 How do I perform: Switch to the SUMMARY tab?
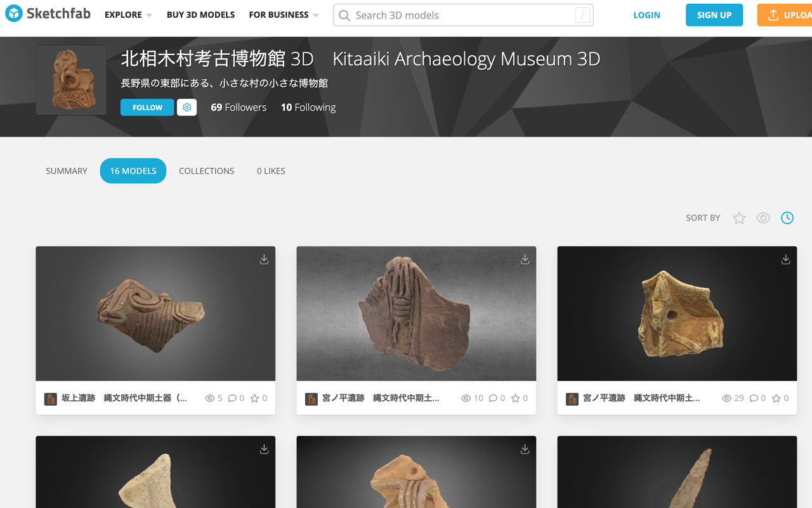click(67, 171)
